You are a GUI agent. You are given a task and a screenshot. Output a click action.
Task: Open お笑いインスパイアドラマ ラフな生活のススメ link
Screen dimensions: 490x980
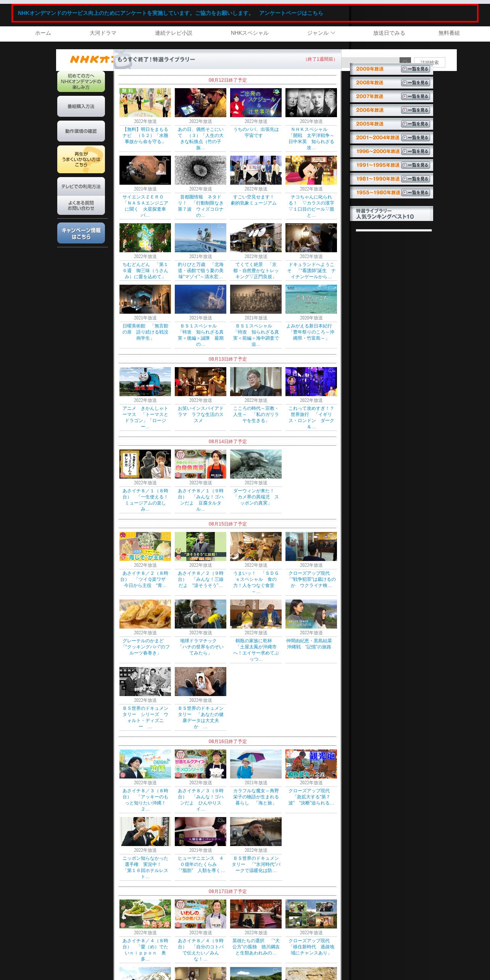[200, 414]
